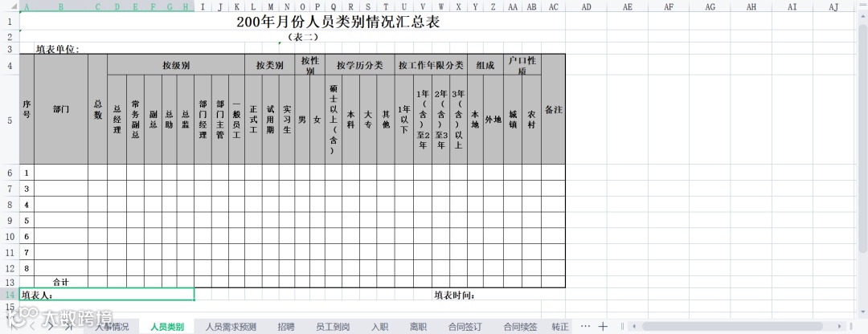Select row 5 header

click(x=10, y=120)
